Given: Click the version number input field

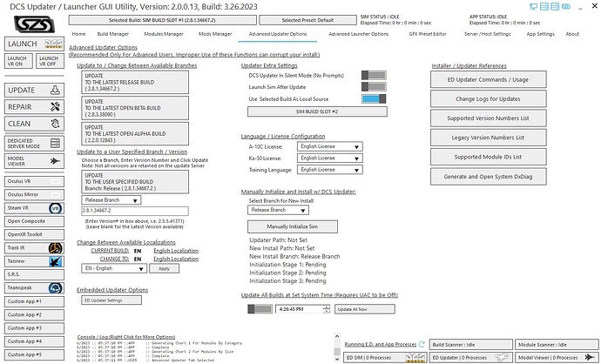Looking at the screenshot, I should [x=135, y=211].
